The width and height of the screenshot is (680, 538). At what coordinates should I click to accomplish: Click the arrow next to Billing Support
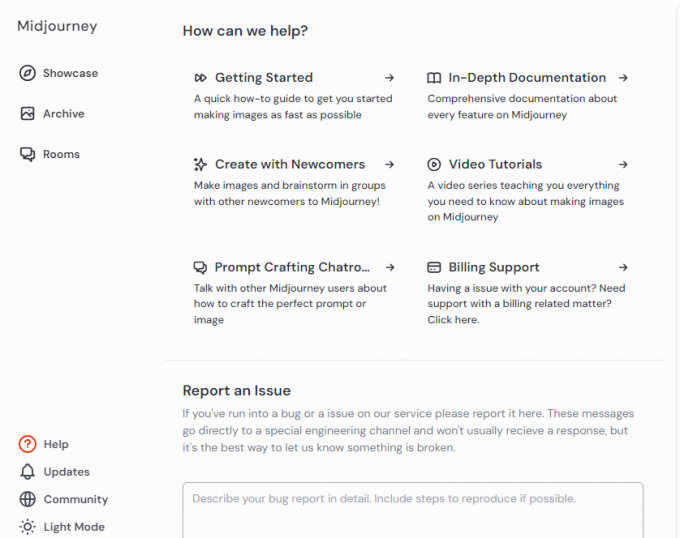(623, 267)
